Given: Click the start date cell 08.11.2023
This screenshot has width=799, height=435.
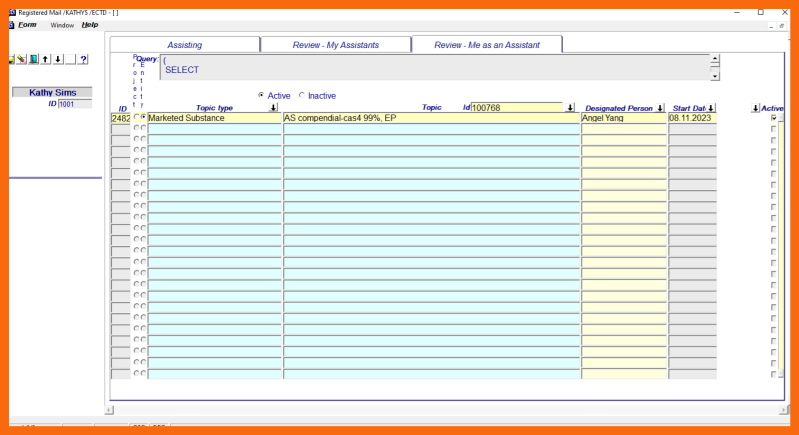Looking at the screenshot, I should click(x=693, y=118).
